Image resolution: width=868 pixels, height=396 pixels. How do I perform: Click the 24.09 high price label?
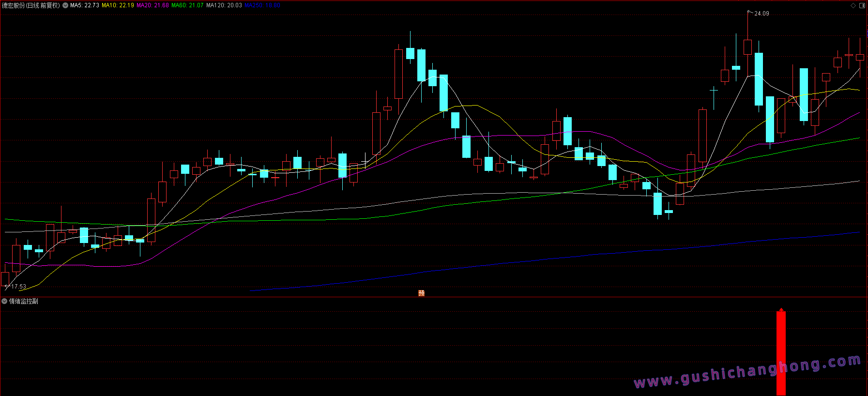pos(761,14)
